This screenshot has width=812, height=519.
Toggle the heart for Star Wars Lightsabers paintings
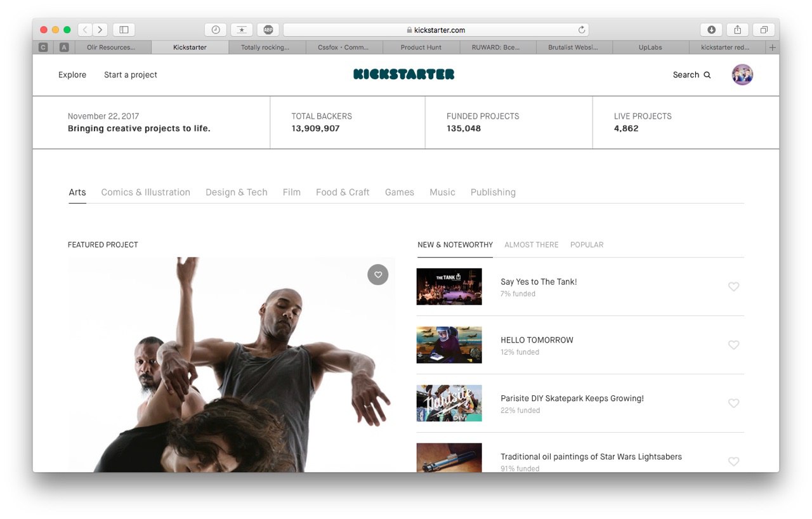(x=733, y=462)
